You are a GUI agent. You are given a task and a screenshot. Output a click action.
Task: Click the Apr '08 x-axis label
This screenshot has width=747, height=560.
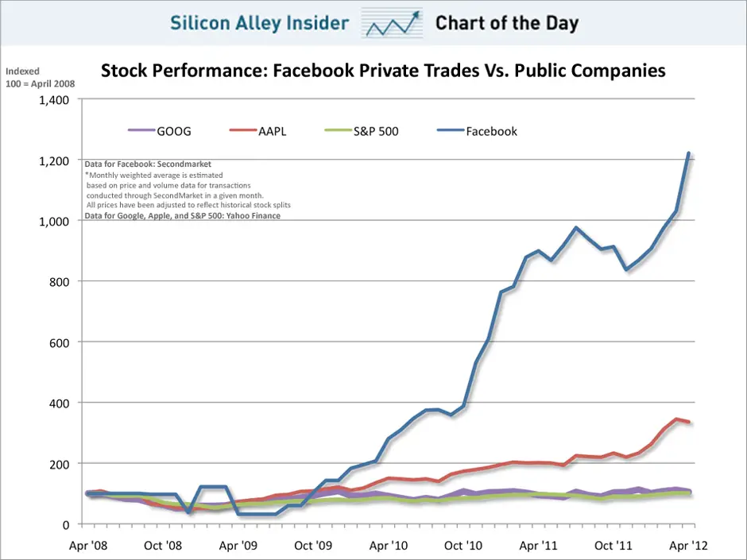88,545
